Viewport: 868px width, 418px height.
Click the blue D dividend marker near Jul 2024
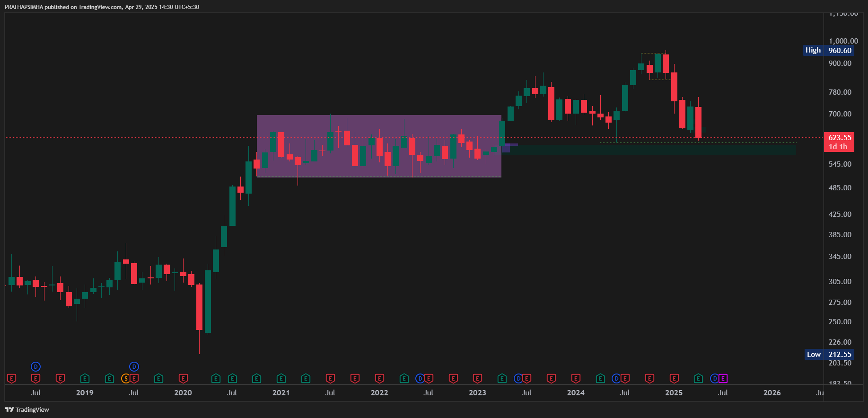616,378
